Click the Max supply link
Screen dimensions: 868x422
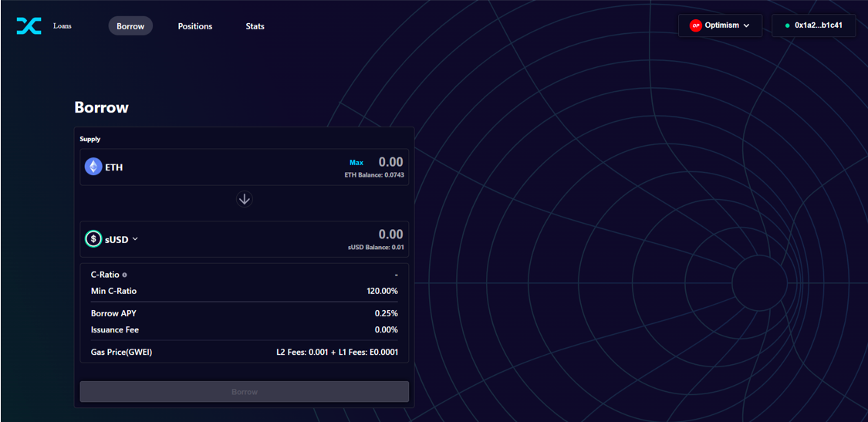[x=356, y=162]
